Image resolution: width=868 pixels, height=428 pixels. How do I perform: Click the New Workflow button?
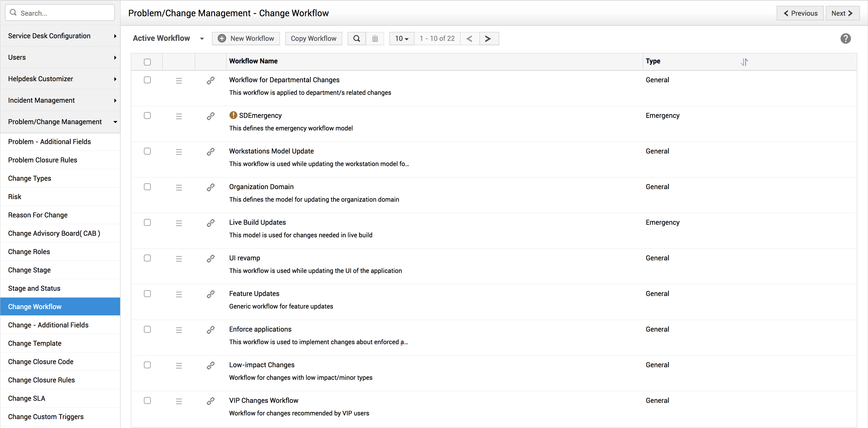coord(246,39)
